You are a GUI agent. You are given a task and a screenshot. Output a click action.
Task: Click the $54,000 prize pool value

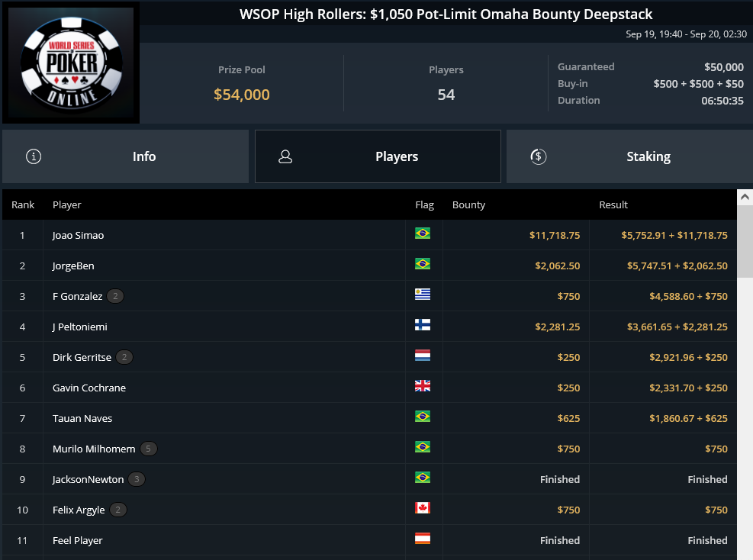coord(242,95)
